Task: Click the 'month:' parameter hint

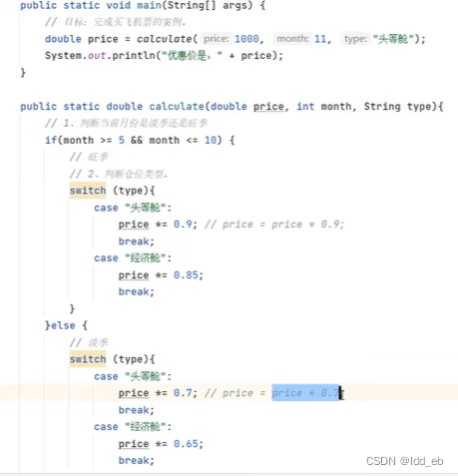Action: point(292,39)
